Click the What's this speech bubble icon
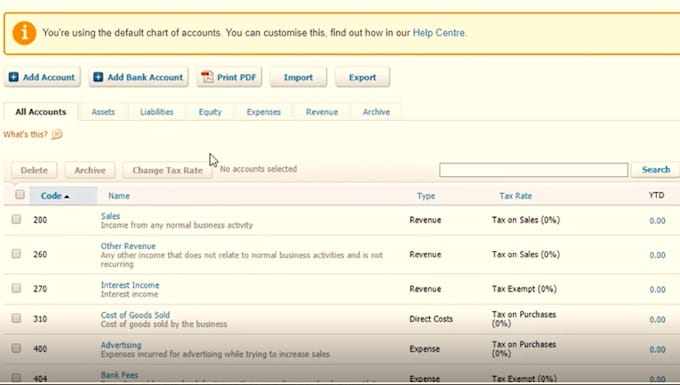 (57, 134)
